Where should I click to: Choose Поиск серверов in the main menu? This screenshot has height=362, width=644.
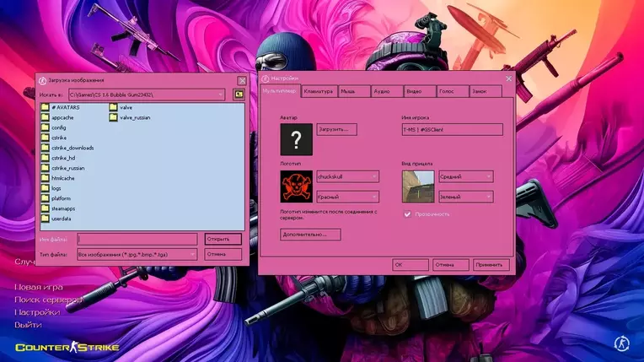tap(48, 300)
